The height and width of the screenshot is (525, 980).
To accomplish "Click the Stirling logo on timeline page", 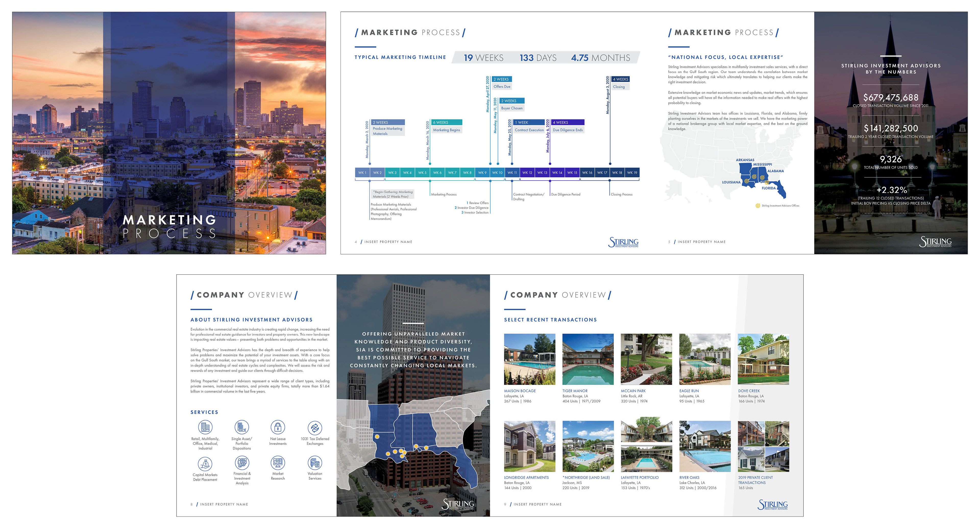I will point(623,242).
